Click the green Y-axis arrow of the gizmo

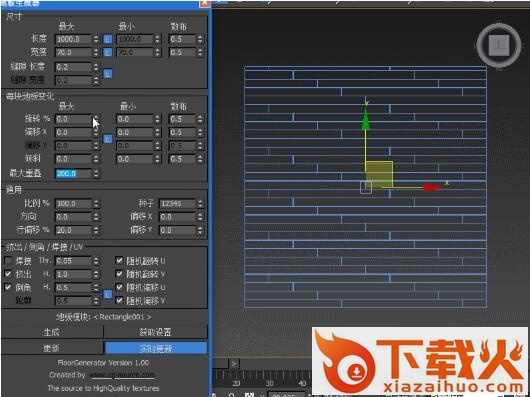point(365,119)
